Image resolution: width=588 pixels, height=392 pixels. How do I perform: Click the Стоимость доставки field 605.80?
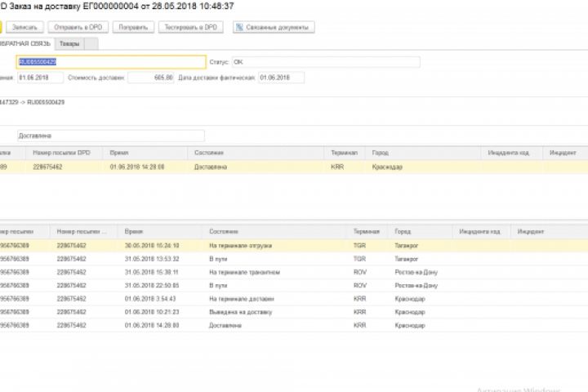coord(151,78)
